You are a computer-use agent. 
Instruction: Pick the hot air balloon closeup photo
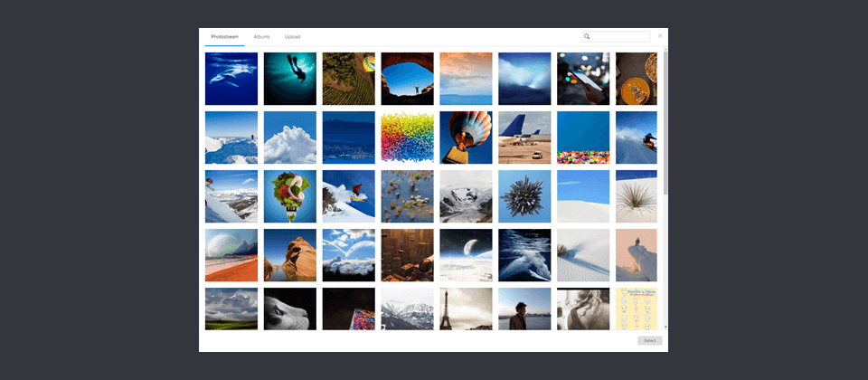tap(467, 138)
